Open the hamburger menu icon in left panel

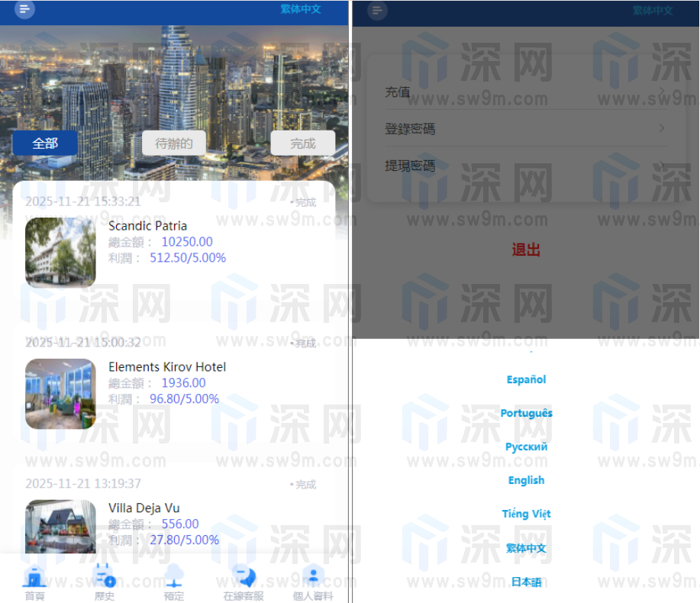24,9
